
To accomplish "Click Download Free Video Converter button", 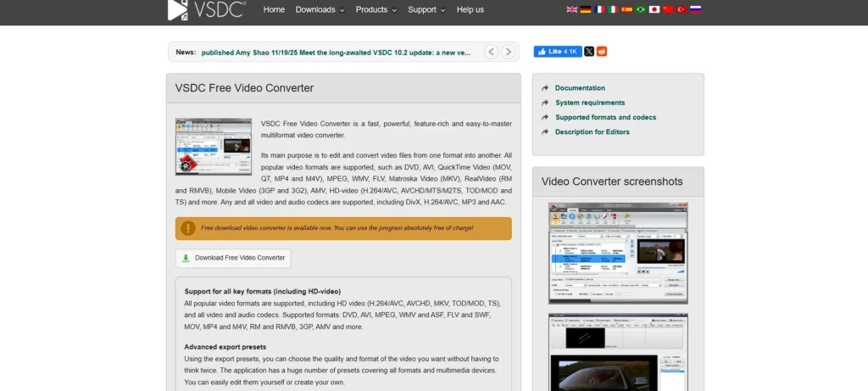I will coord(233,258).
